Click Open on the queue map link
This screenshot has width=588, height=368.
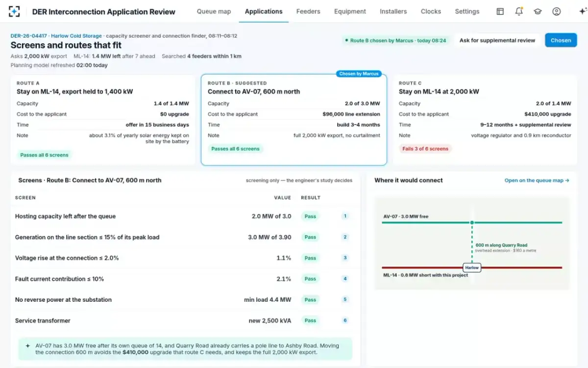click(x=537, y=181)
